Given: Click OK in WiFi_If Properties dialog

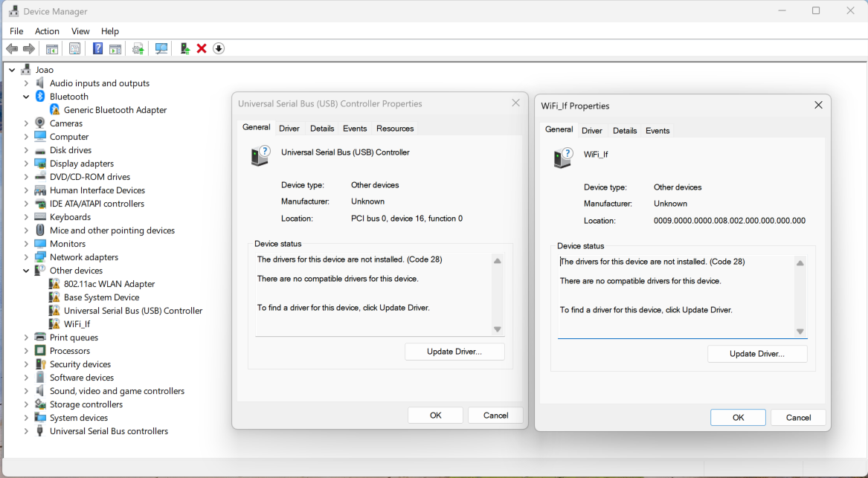Looking at the screenshot, I should point(739,418).
